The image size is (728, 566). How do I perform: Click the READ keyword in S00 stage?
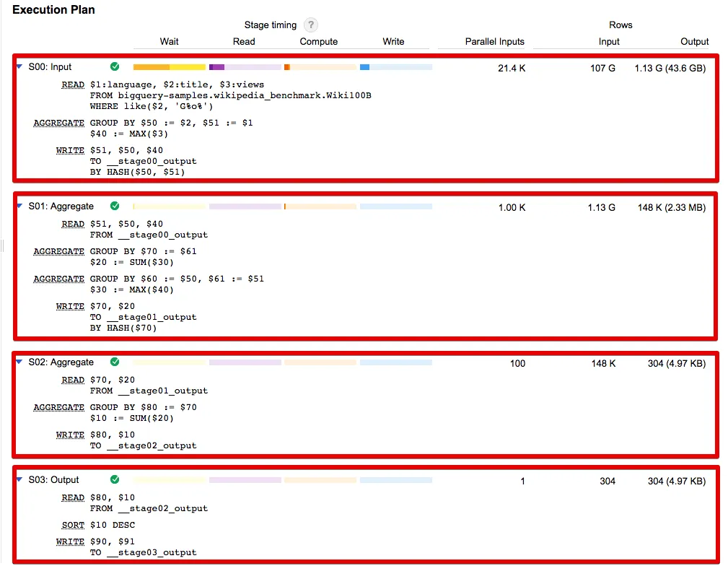73,84
